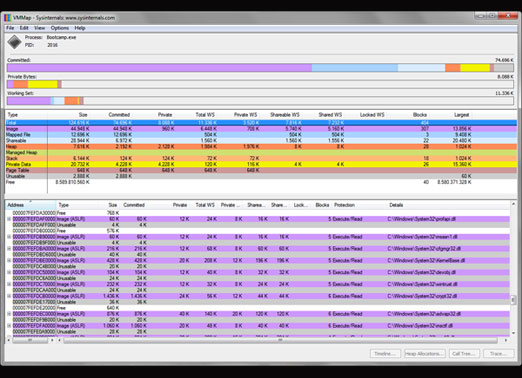The width and height of the screenshot is (522, 378).
Task: Click the vertical scrollbar thumb in details list
Action: point(513,300)
